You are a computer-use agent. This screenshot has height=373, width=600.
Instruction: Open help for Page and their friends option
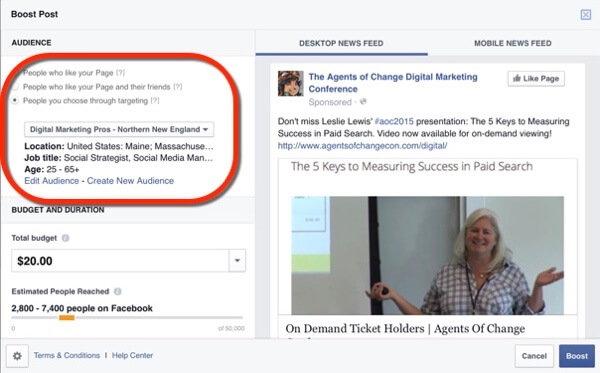coord(177,87)
